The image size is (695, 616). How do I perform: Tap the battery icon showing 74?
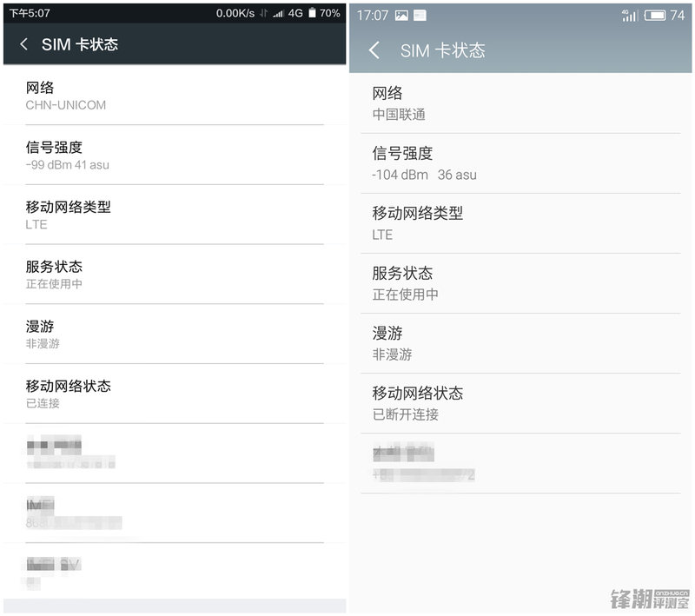point(655,16)
